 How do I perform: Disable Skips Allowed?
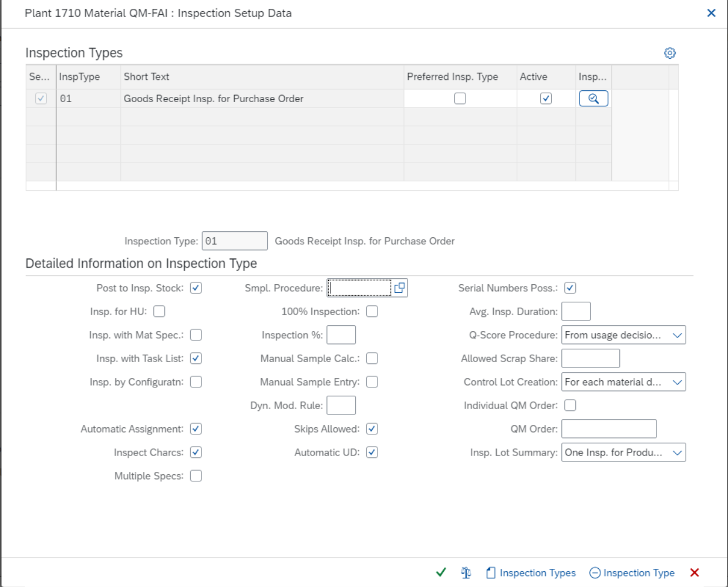(372, 429)
